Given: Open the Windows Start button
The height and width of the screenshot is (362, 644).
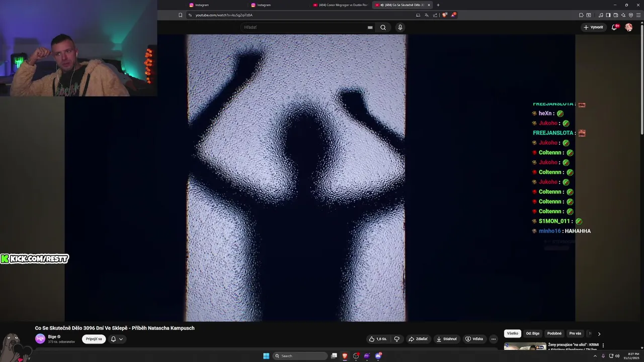Looking at the screenshot, I should 266,356.
